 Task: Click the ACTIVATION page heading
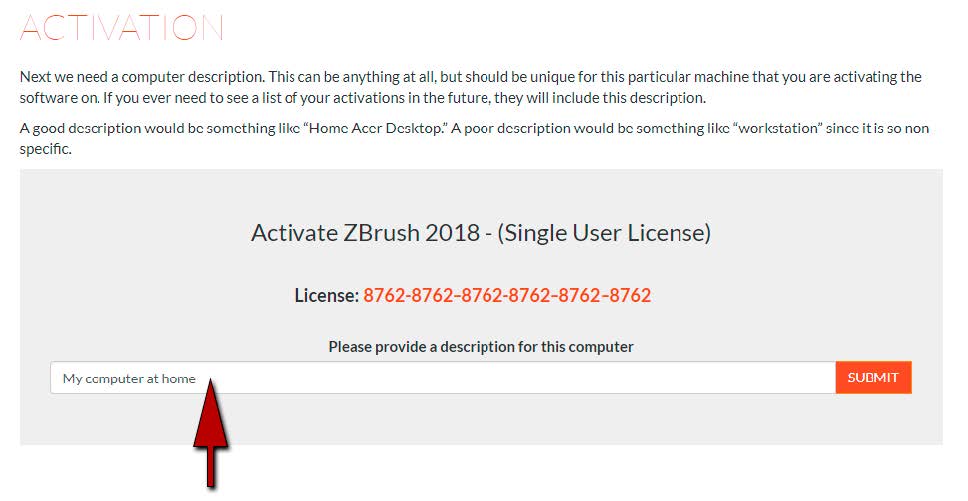[122, 27]
